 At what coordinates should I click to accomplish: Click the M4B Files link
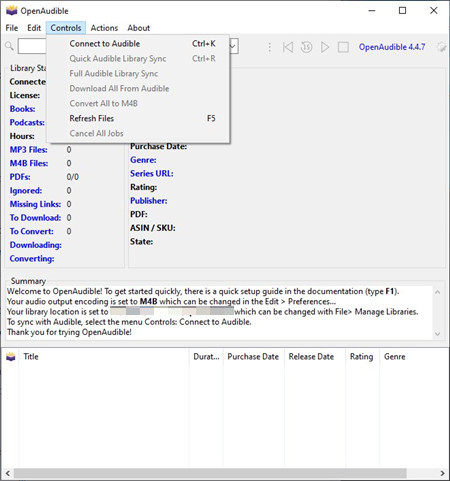(29, 163)
